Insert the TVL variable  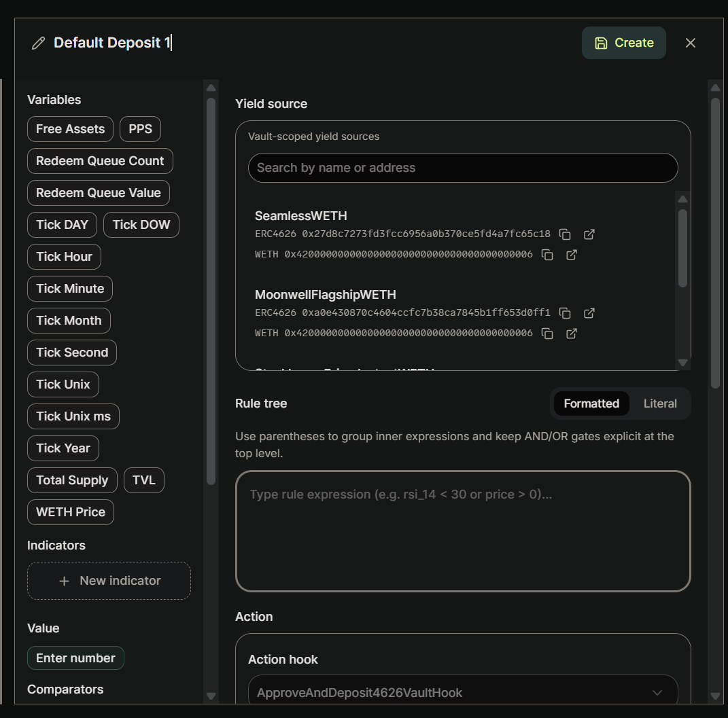click(144, 480)
